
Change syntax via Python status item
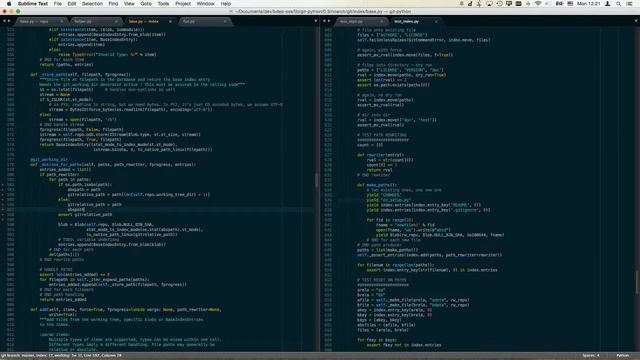coord(622,356)
